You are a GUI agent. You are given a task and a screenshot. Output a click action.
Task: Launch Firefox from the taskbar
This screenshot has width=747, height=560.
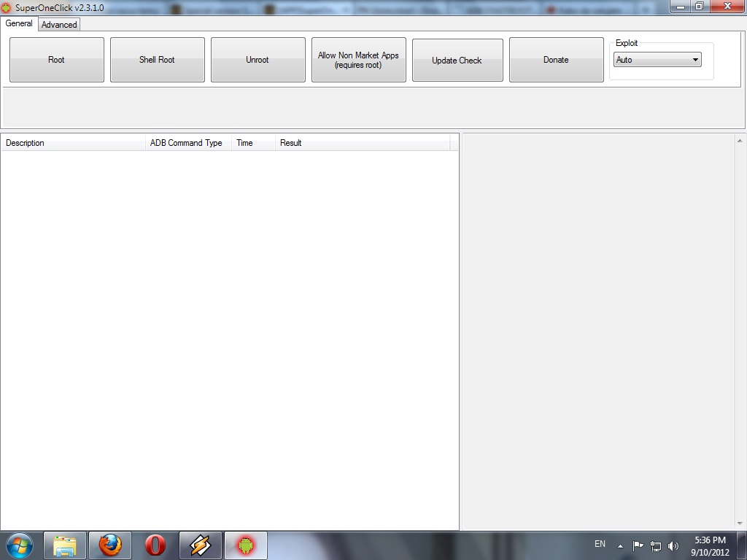click(x=110, y=545)
